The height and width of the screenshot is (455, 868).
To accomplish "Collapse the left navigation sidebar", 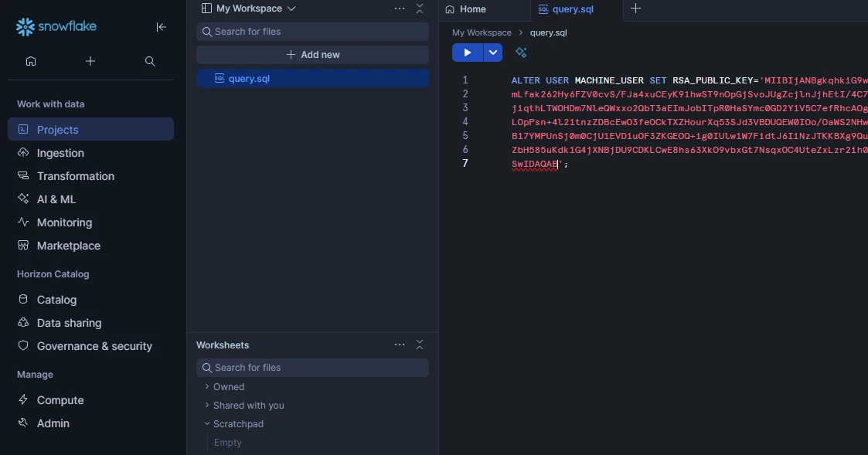I will pos(161,27).
